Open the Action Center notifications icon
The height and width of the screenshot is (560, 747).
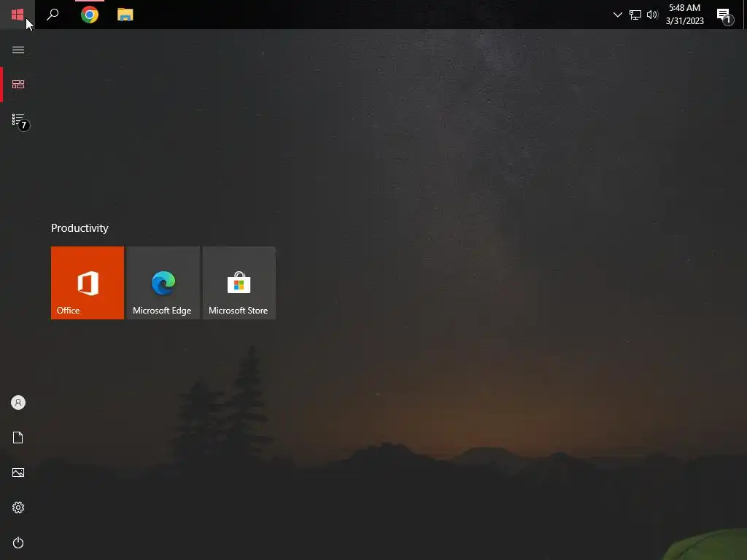pyautogui.click(x=724, y=16)
